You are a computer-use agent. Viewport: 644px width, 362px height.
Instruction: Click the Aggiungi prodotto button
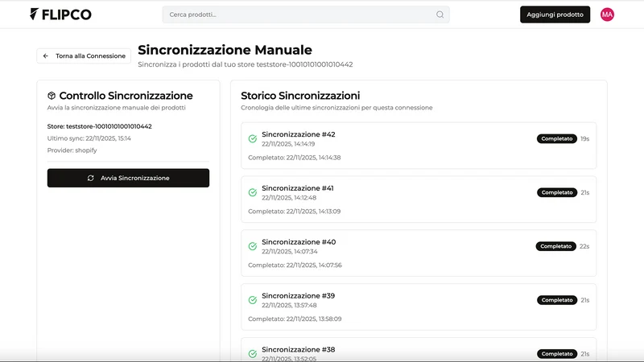(x=555, y=14)
